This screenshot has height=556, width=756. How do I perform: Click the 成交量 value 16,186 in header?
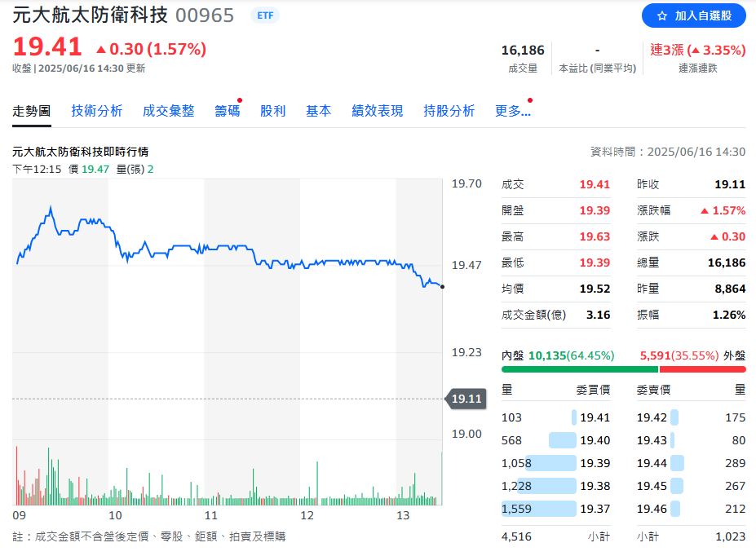click(523, 50)
